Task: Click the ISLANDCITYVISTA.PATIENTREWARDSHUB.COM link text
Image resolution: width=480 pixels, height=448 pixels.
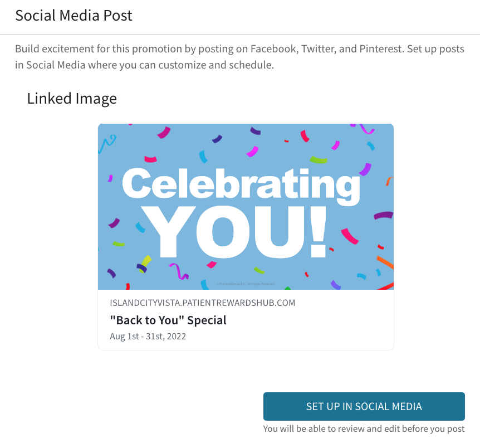Action: pos(202,303)
